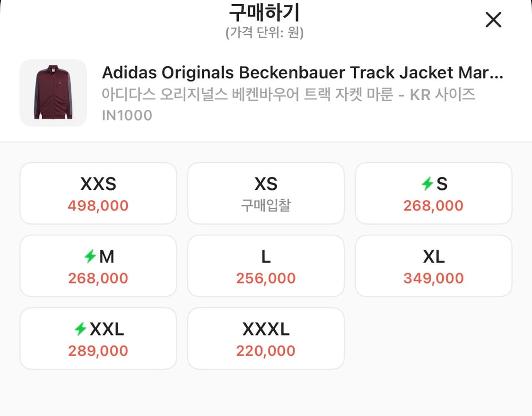Close the 구매하기 purchase sheet
Screen dimensions: 532x416
click(x=493, y=20)
